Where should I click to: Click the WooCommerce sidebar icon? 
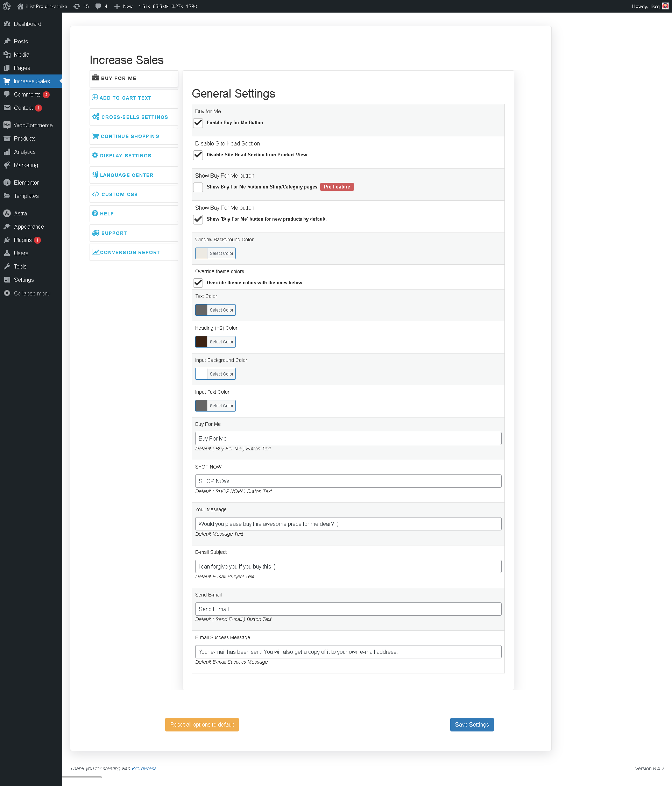click(x=7, y=125)
